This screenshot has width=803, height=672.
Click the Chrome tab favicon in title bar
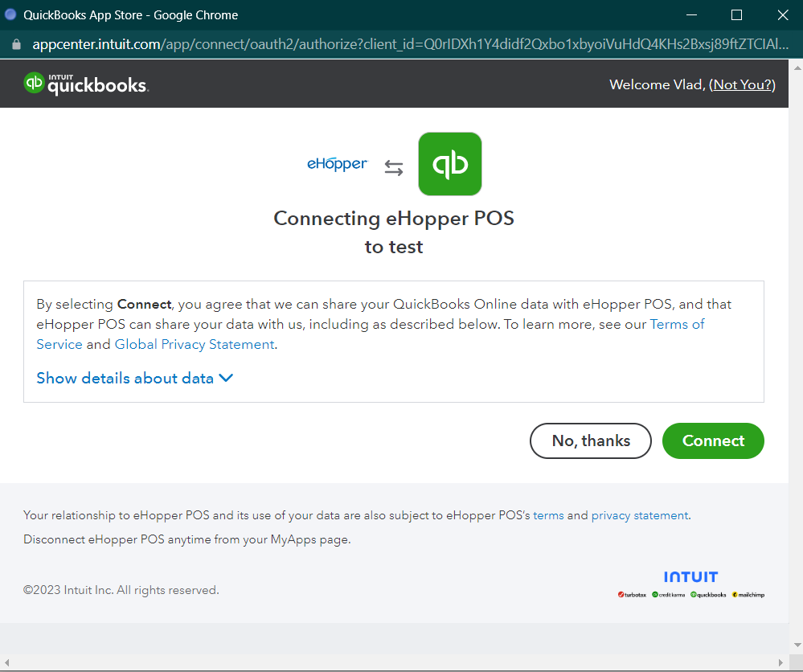[x=10, y=14]
